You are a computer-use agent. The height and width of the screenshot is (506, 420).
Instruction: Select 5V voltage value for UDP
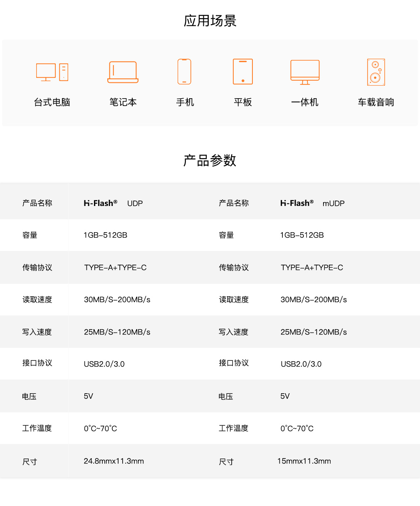[x=88, y=396]
